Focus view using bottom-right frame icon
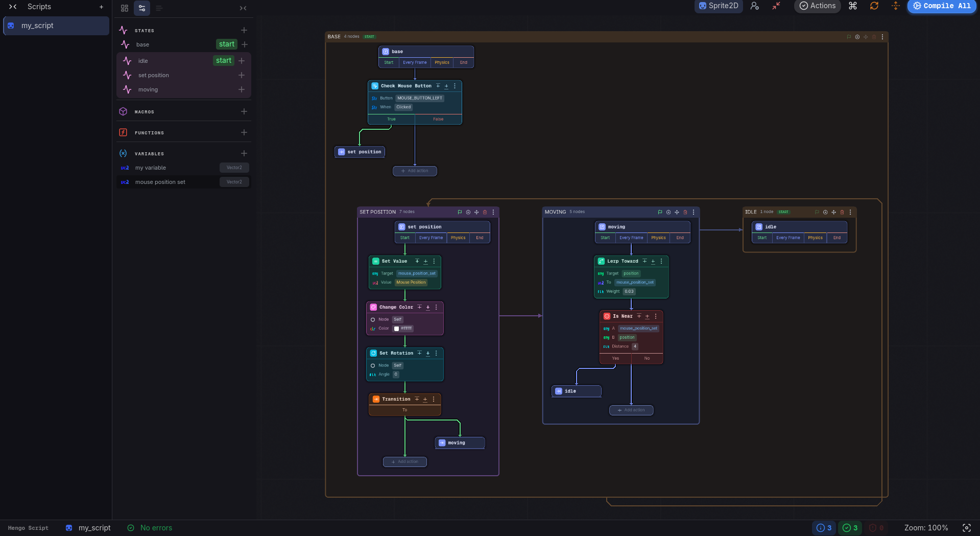 click(967, 528)
